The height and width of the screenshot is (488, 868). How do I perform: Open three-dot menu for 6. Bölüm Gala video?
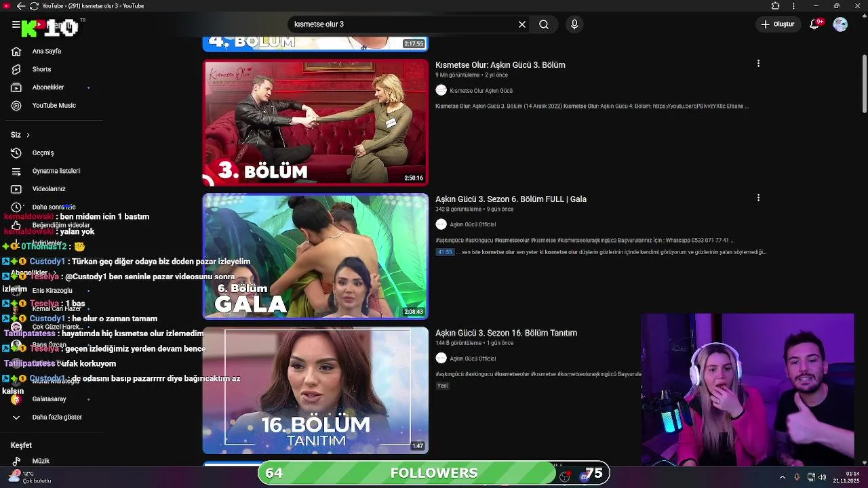pos(758,198)
